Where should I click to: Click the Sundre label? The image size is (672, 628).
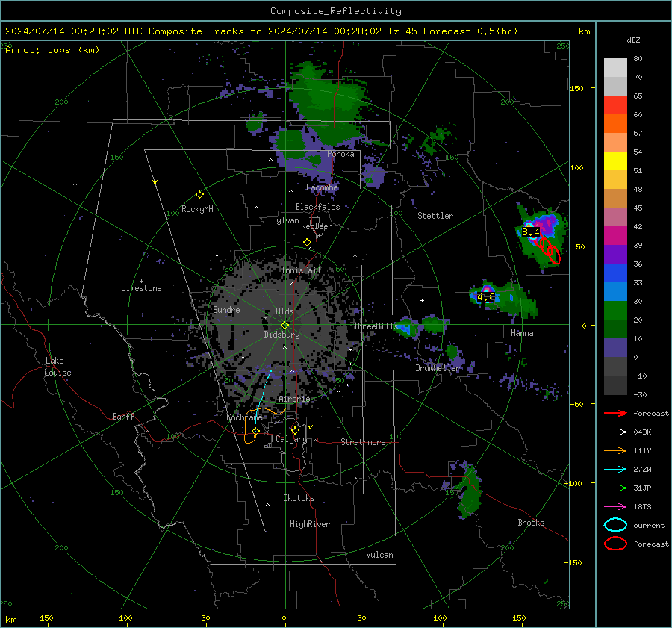(226, 310)
